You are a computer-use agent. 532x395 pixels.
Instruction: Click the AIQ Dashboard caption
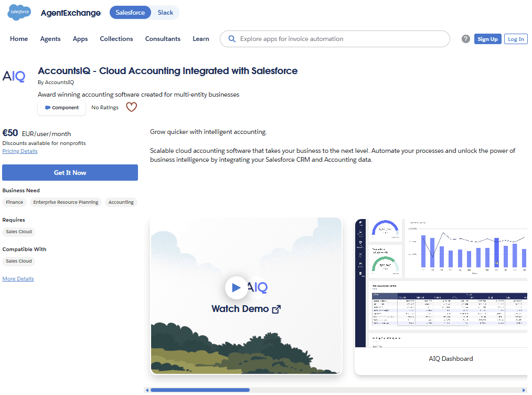coord(451,359)
